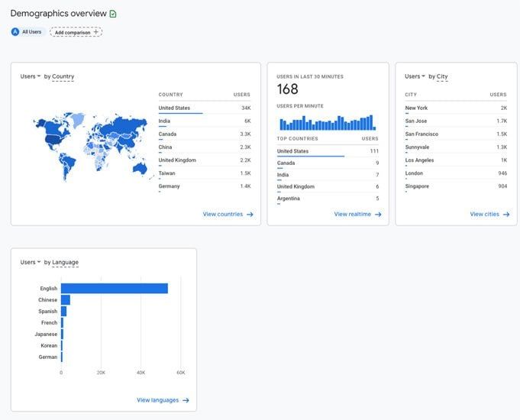Select New York in City table
This screenshot has height=420, width=520.
point(456,108)
